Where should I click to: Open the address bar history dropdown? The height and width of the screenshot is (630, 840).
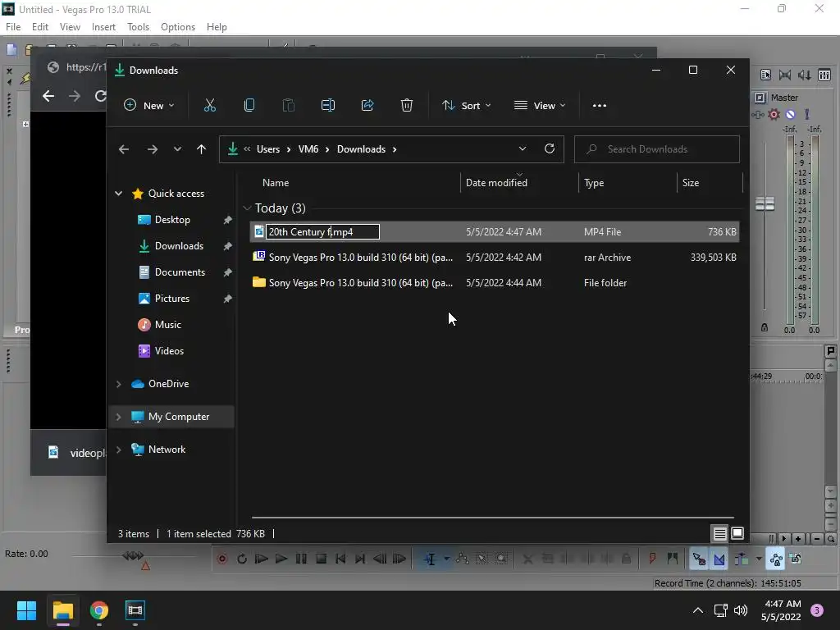click(x=523, y=149)
